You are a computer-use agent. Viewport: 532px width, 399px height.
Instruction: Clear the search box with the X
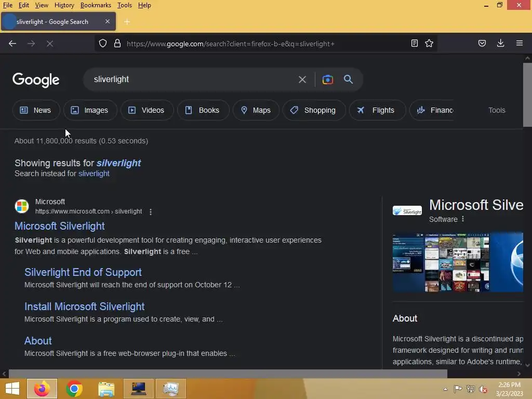pos(302,79)
